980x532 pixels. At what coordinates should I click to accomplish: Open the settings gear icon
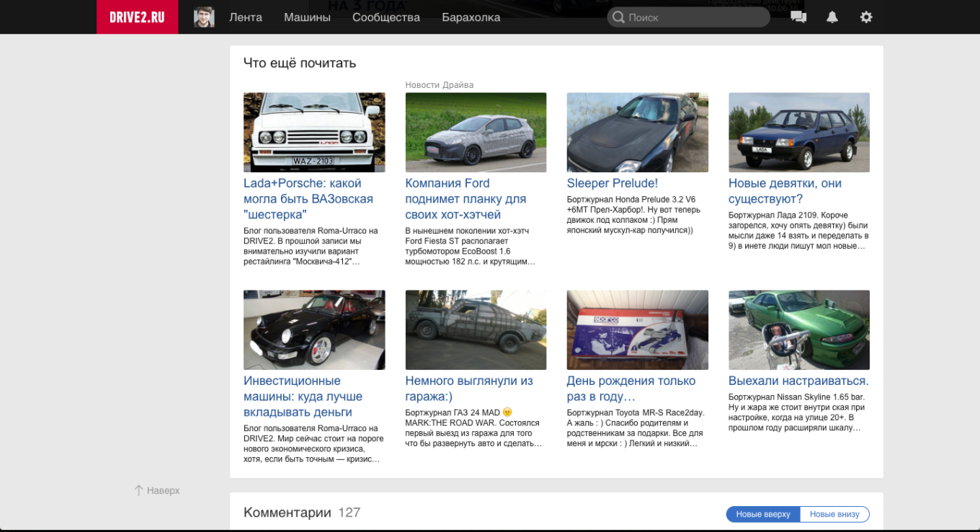coord(866,17)
